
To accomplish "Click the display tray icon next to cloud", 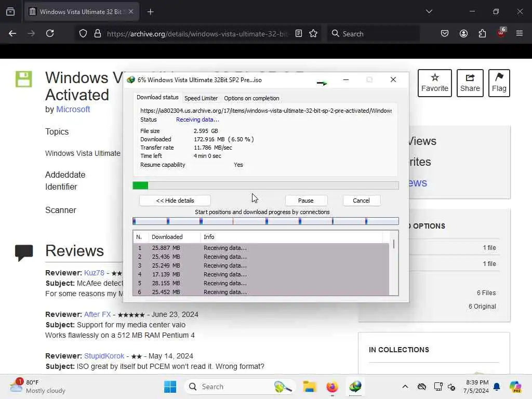I will pyautogui.click(x=438, y=387).
